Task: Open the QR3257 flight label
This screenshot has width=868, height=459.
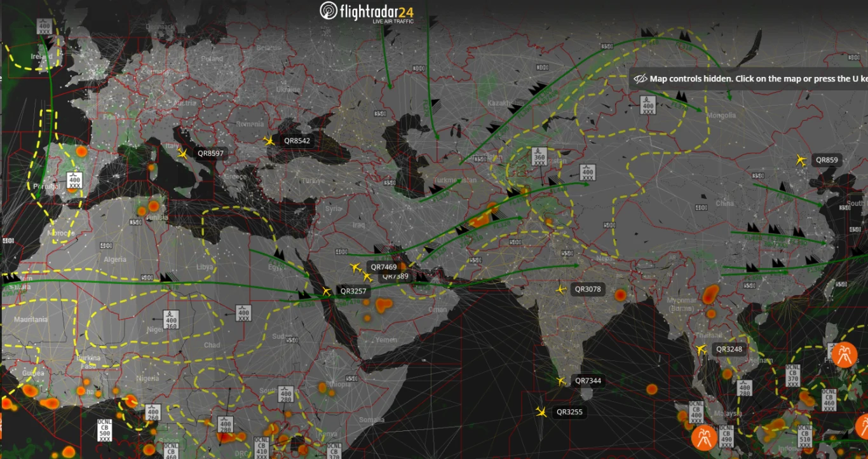Action: 353,291
